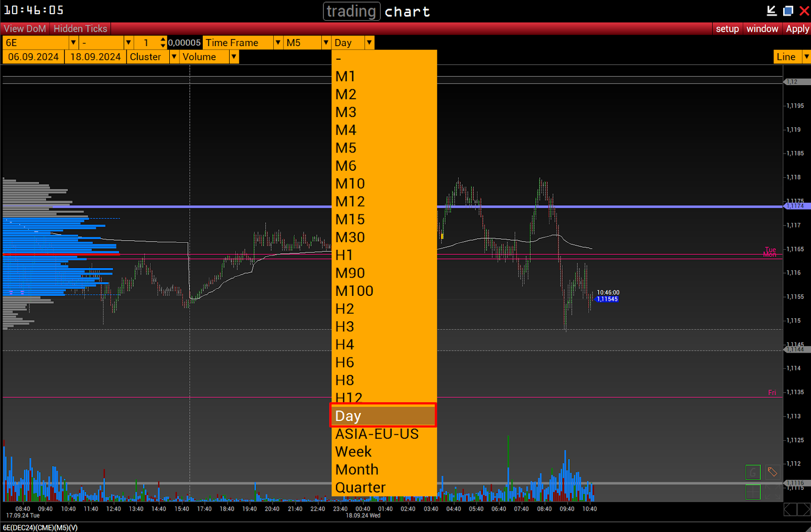Image resolution: width=811 pixels, height=532 pixels.
Task: Toggle the View DoM panel
Action: 25,29
